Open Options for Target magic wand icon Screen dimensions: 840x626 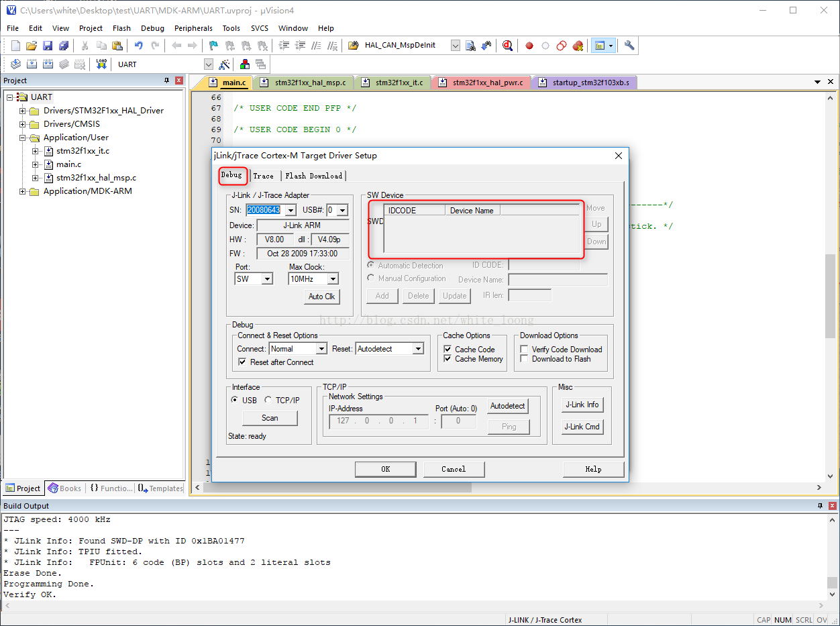click(224, 64)
